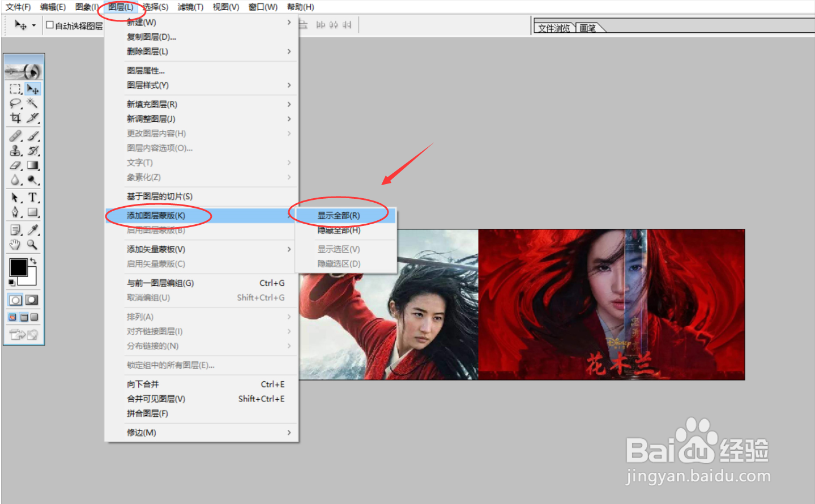Select the Brush tool

tap(33, 136)
